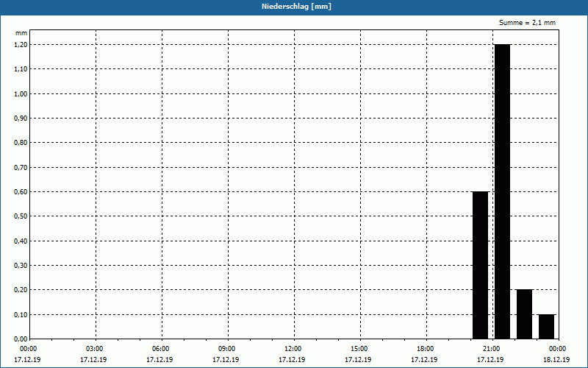Click the 0,00 y-axis label
The height and width of the screenshot is (368, 588).
(x=21, y=339)
